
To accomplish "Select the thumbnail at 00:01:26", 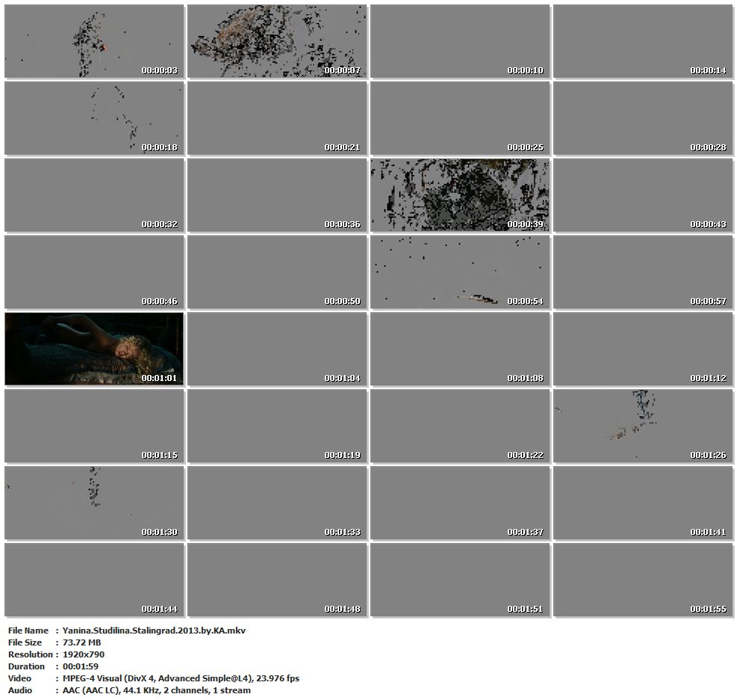I will (643, 426).
